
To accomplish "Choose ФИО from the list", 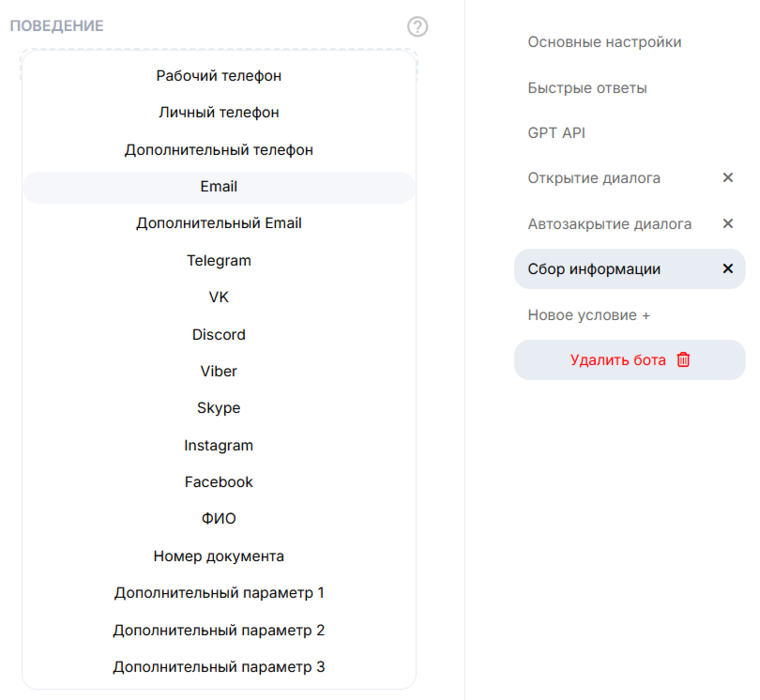I will (x=219, y=519).
